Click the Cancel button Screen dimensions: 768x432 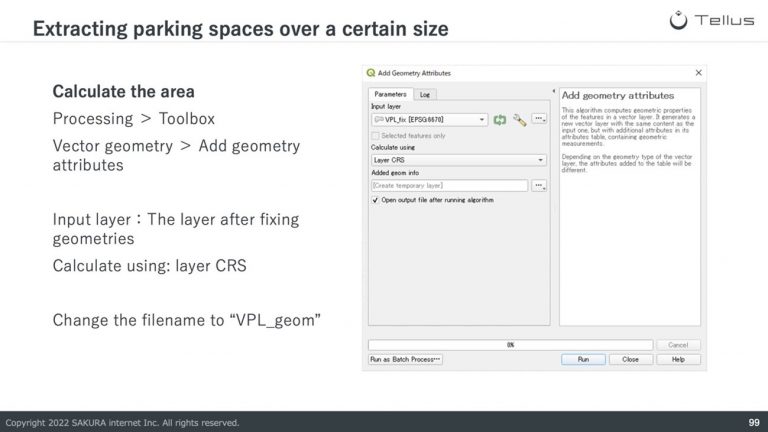pos(678,345)
